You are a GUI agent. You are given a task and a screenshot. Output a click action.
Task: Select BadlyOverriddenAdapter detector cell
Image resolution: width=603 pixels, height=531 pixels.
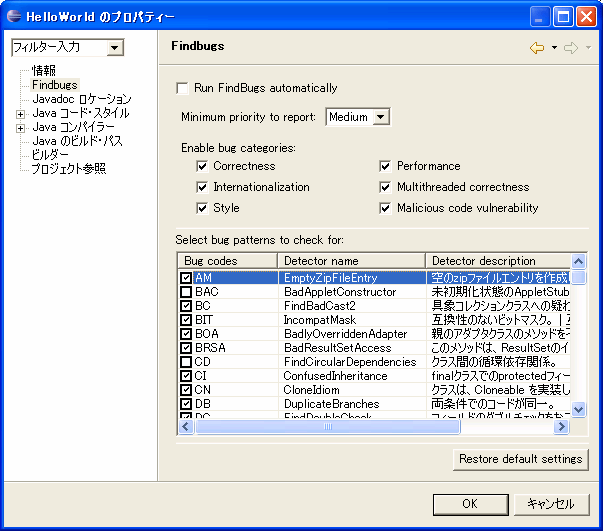[351, 334]
